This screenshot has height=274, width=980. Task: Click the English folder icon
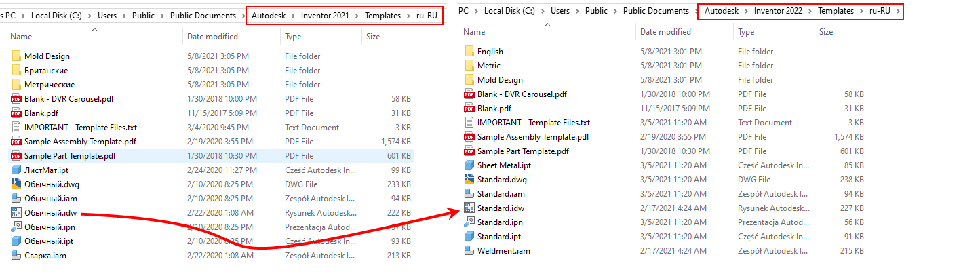coord(469,52)
